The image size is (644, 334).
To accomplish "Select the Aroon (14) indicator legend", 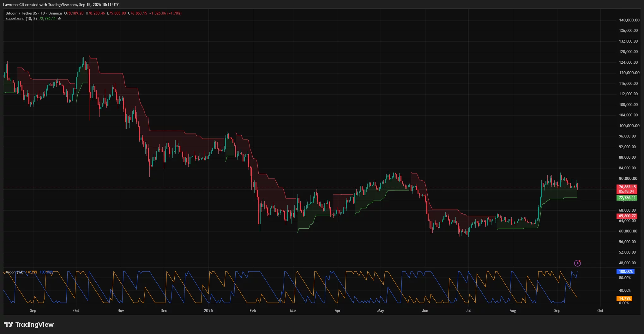I will click(15, 272).
